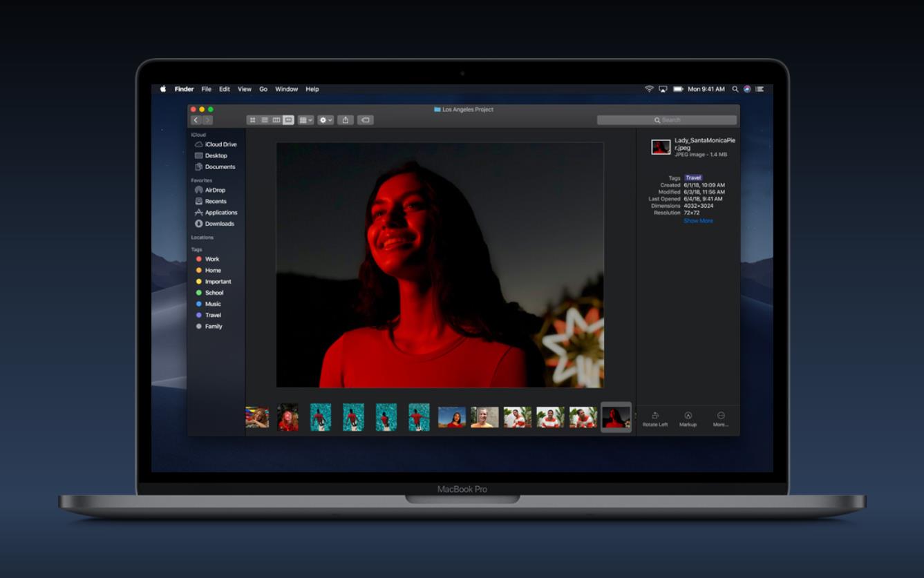Open Applications in the sidebar
The height and width of the screenshot is (578, 924).
[x=216, y=212]
